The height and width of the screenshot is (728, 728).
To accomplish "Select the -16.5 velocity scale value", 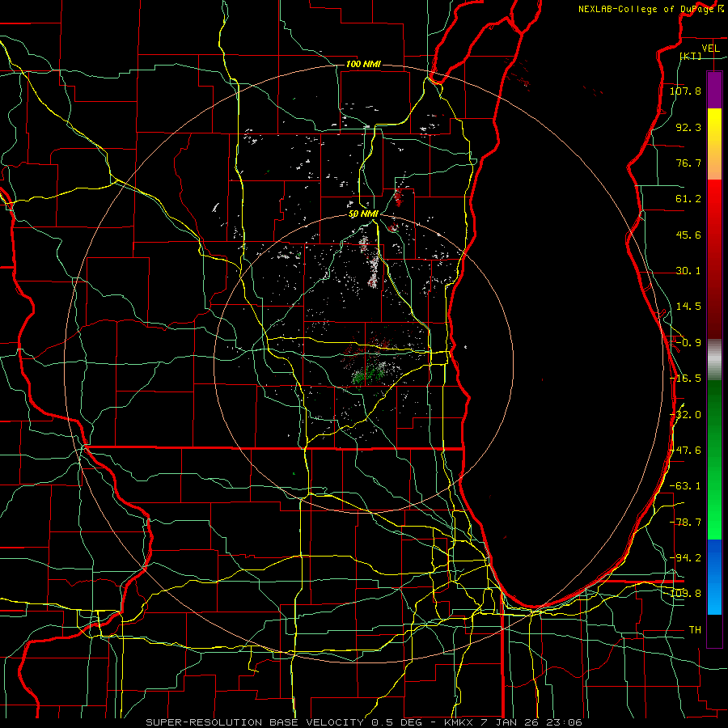I will click(x=685, y=379).
